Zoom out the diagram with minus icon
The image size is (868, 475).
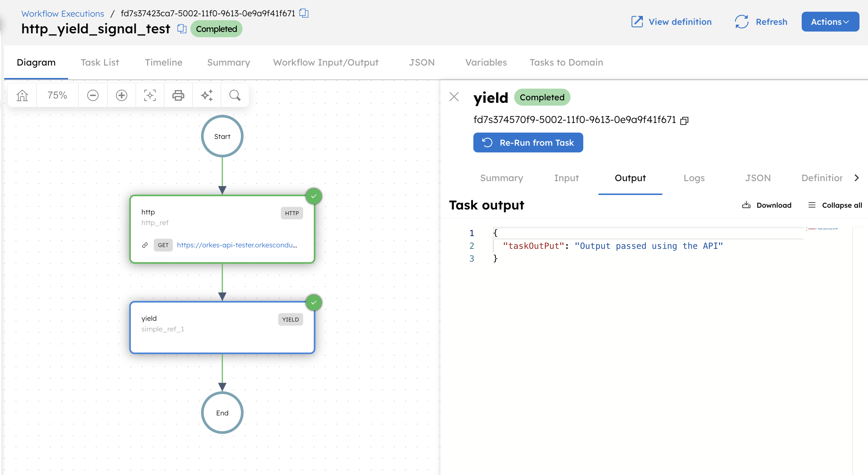click(x=93, y=95)
